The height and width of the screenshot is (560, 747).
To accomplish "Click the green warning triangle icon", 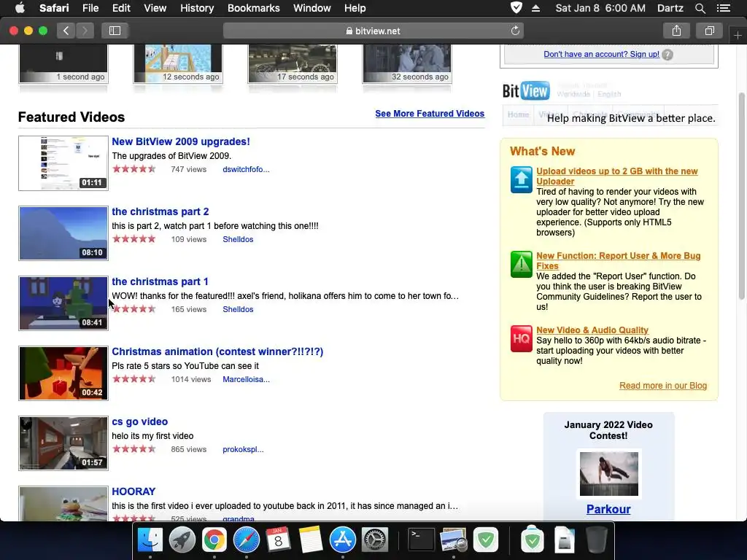I will [521, 264].
